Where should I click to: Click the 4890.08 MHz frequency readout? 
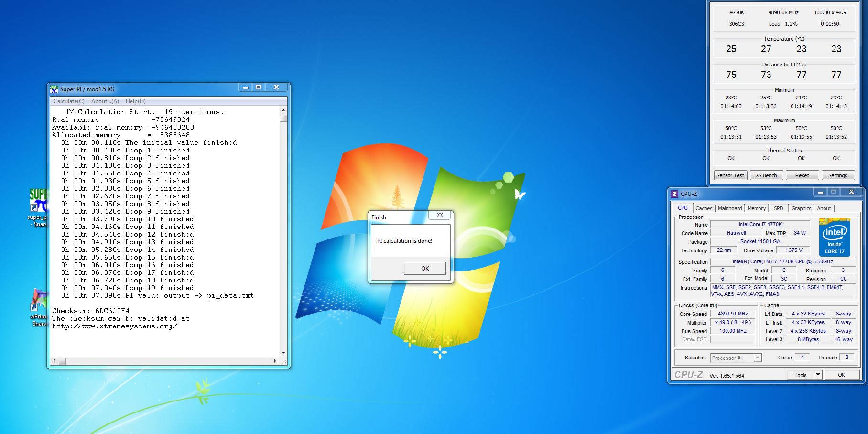tap(783, 12)
